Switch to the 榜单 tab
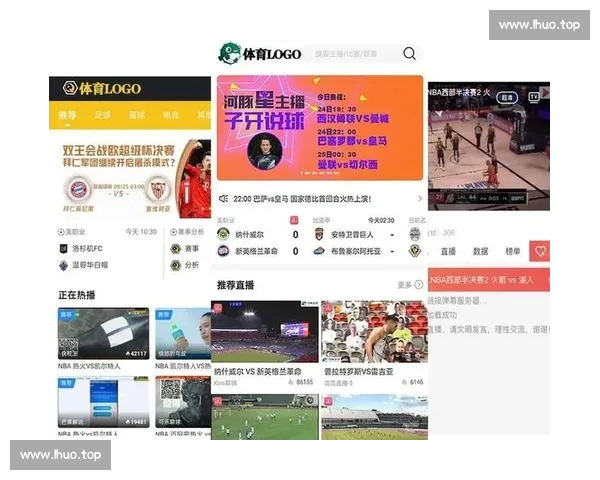The width and height of the screenshot is (600, 480). click(x=513, y=251)
